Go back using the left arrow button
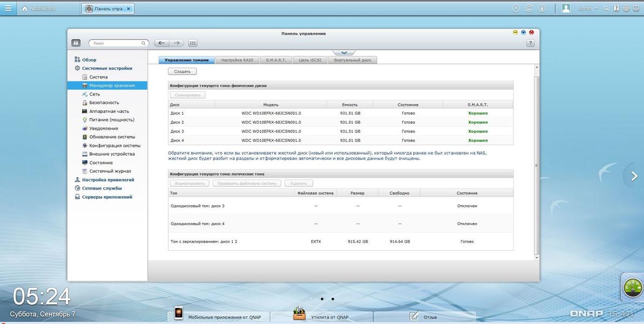This screenshot has height=324, width=644. pos(161,43)
